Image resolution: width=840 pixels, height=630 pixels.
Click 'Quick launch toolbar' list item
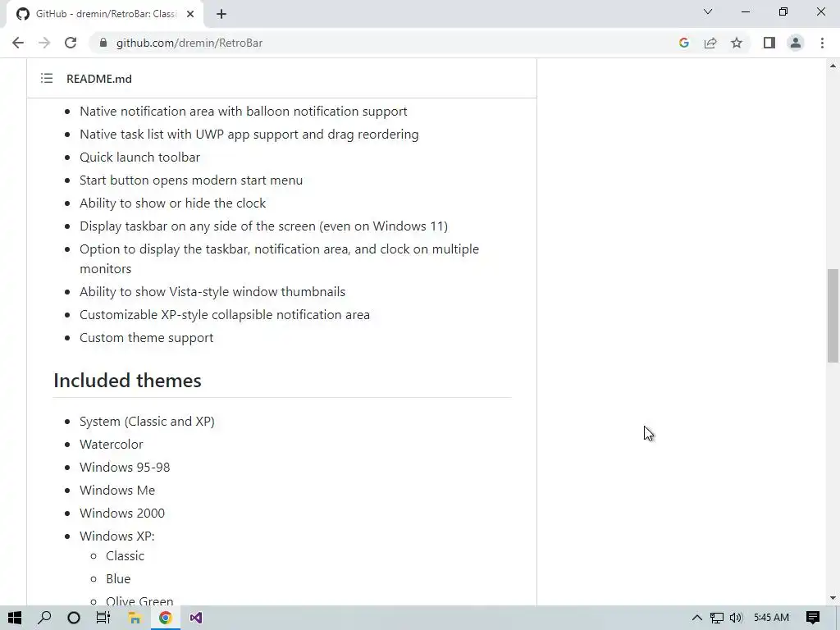(x=139, y=157)
